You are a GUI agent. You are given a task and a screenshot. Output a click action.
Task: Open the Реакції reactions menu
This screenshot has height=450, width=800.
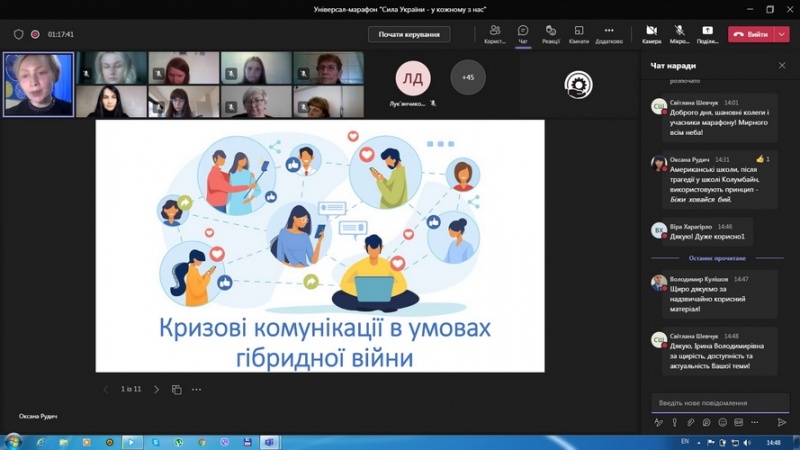coord(551,34)
